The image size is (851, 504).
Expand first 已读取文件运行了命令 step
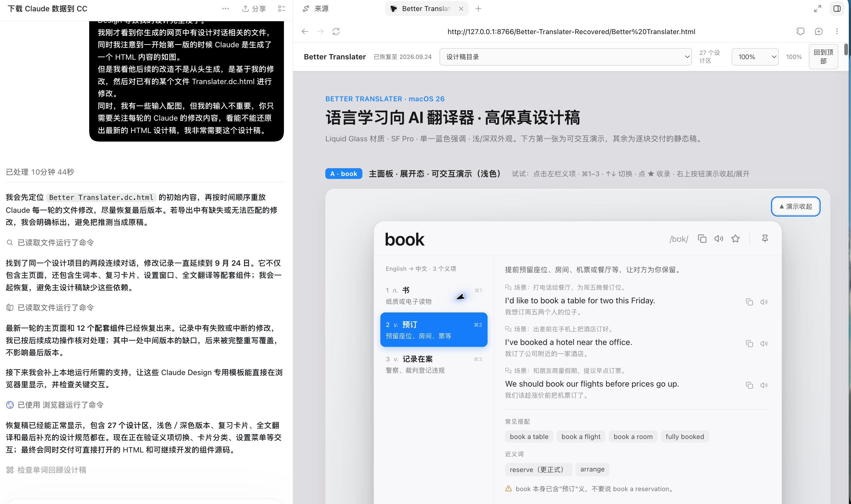pos(50,243)
